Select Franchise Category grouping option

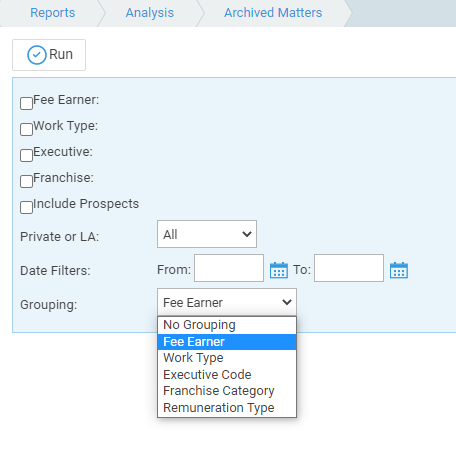[x=227, y=391]
